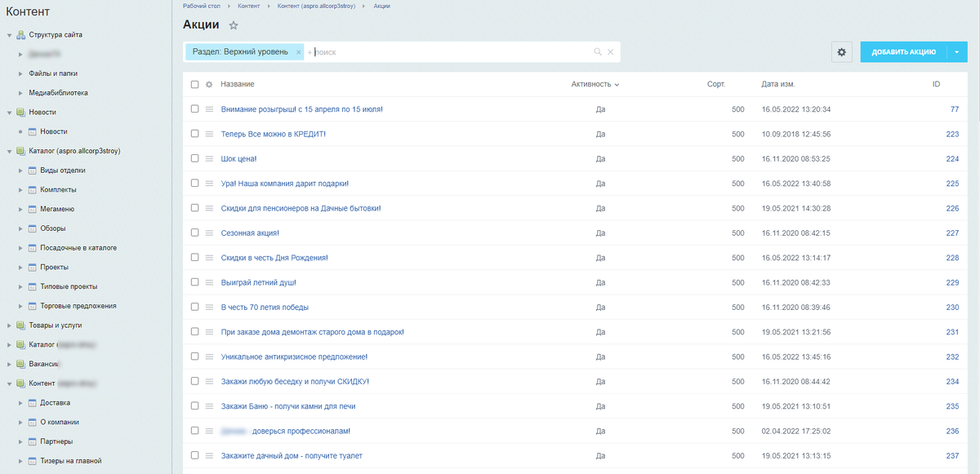The width and height of the screenshot is (980, 474).
Task: Open row actions for "Сезонная акция!"
Action: [x=209, y=233]
